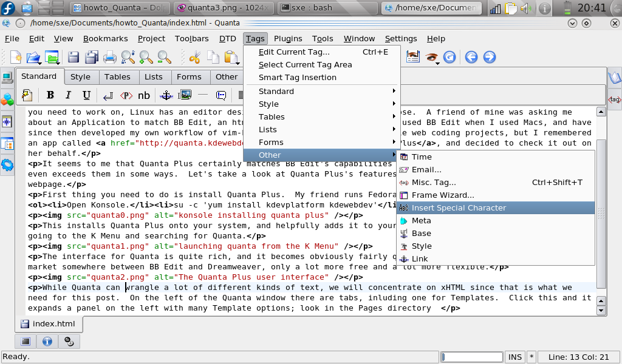Click the New document toolbar icon
The height and width of the screenshot is (364, 622).
pyautogui.click(x=15, y=57)
